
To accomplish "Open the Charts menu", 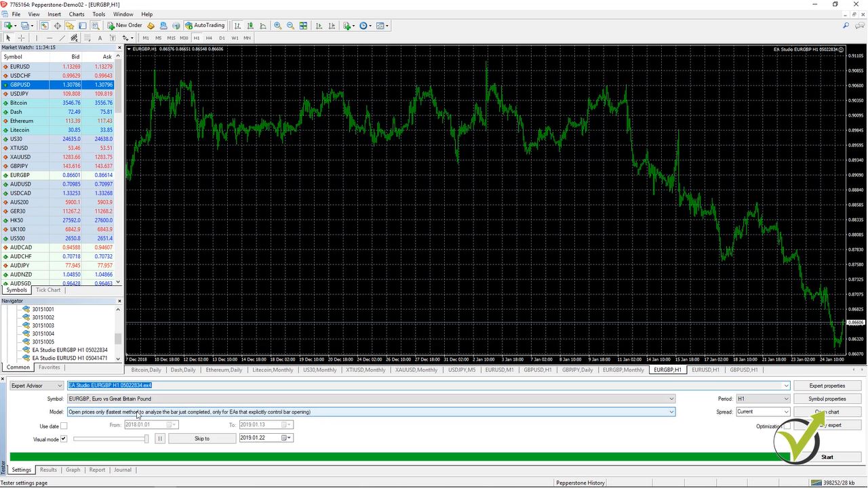I will tap(76, 14).
